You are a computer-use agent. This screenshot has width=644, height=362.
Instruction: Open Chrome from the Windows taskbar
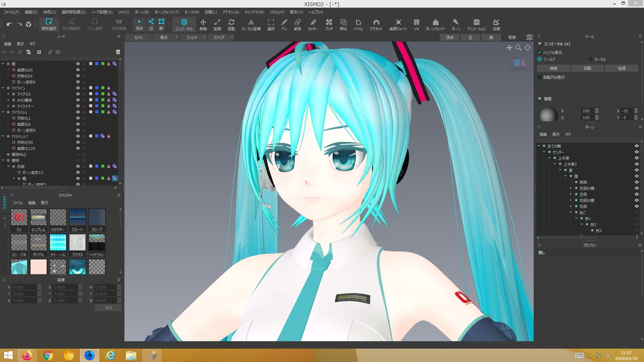pos(48,355)
